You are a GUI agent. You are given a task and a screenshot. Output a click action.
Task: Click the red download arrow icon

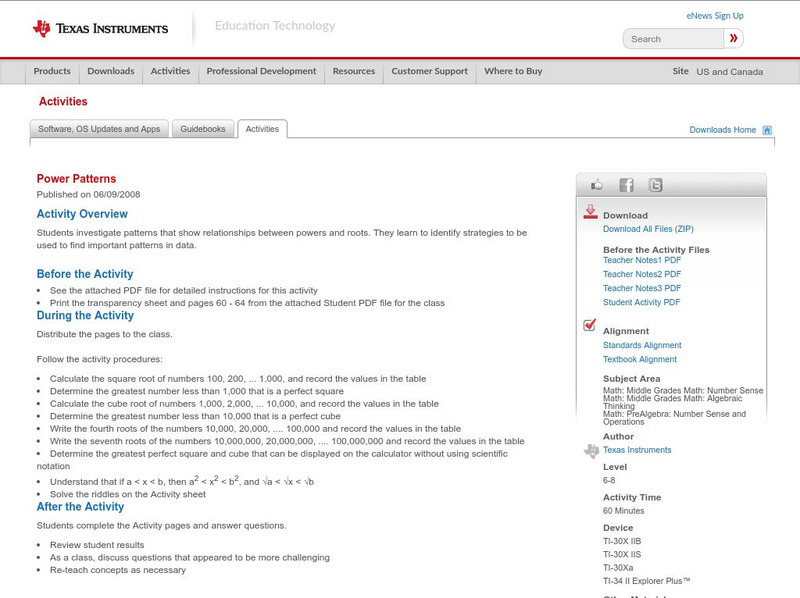click(x=590, y=212)
